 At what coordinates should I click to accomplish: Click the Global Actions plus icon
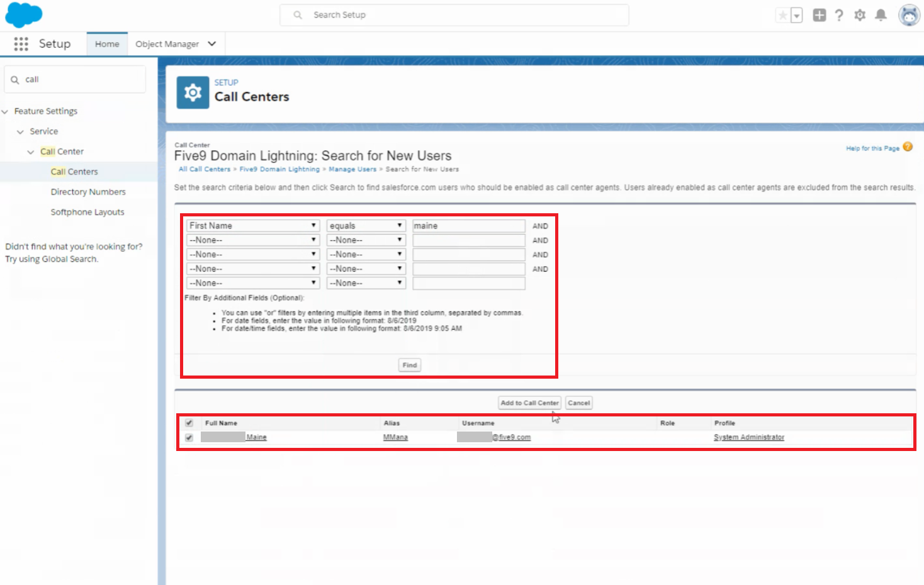pyautogui.click(x=819, y=15)
